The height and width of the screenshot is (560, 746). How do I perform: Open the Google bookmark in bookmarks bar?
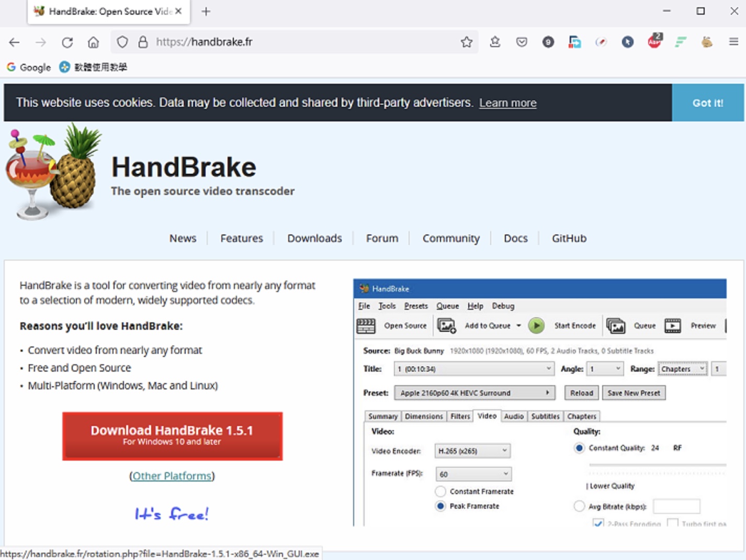point(29,67)
